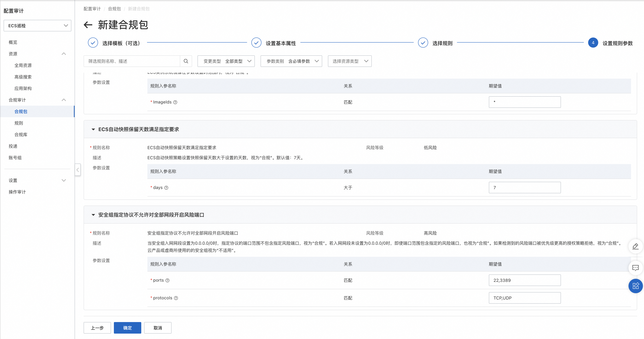Click help icon next to ports parameter

click(x=168, y=280)
